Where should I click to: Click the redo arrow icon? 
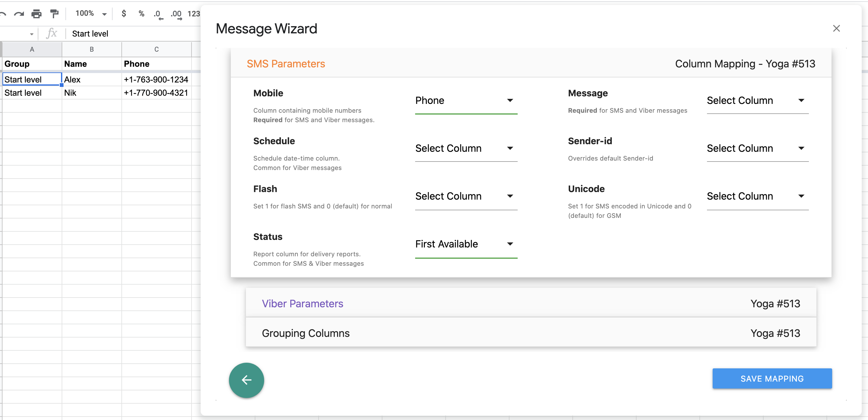coord(19,14)
